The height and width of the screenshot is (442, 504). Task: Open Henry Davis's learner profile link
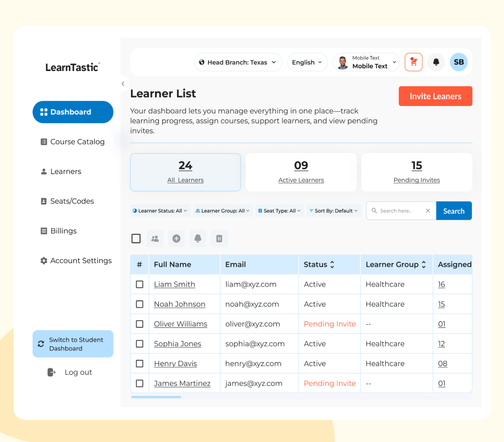click(175, 363)
